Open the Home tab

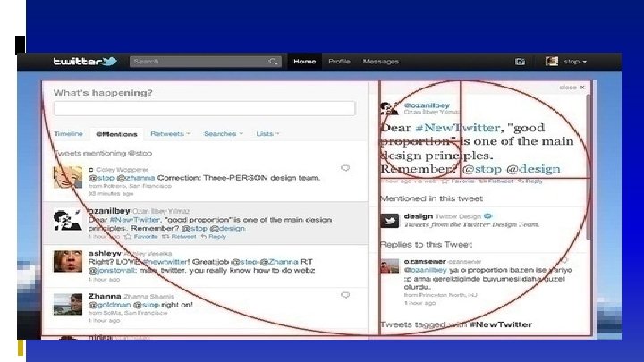click(305, 62)
